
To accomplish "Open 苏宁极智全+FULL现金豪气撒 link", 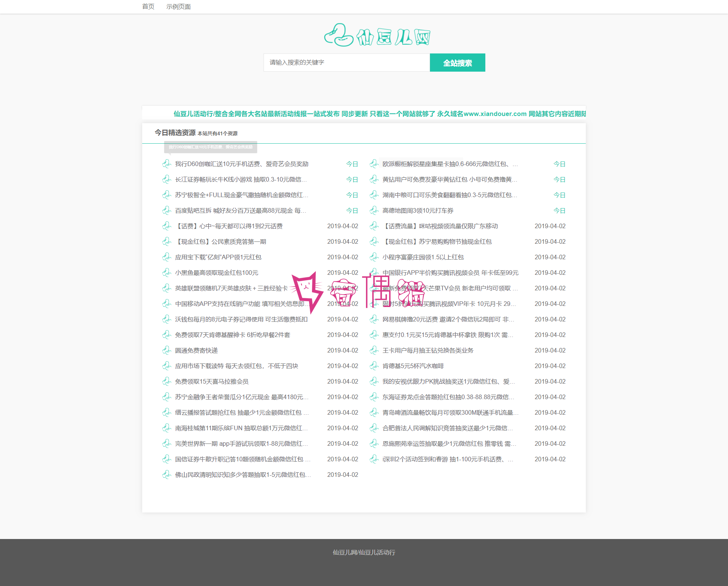I will [x=242, y=195].
